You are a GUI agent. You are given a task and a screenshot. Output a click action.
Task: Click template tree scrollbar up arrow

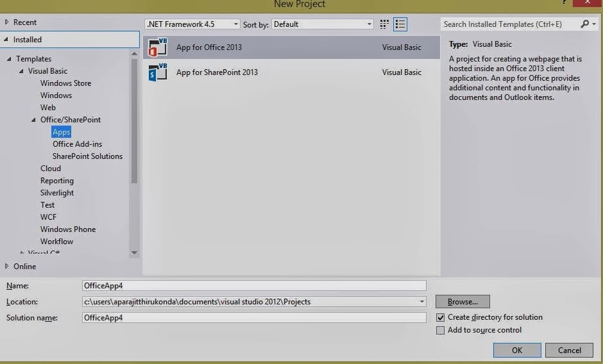tap(134, 54)
